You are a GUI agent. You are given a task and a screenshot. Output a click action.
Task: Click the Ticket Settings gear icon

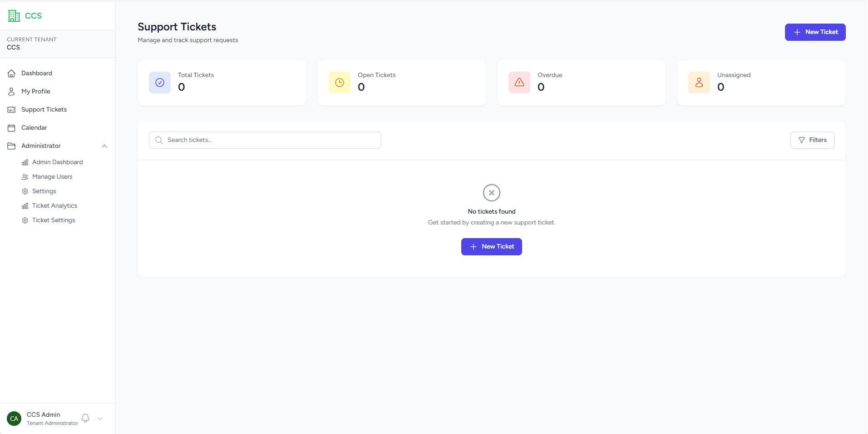click(25, 220)
